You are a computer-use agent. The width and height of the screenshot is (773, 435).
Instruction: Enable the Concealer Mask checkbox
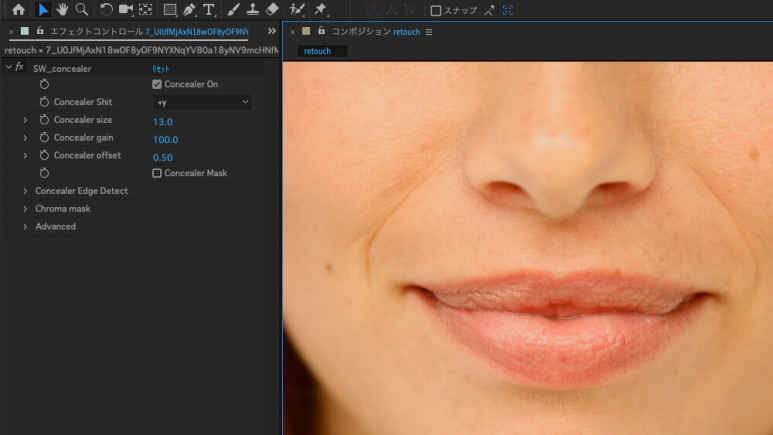coord(157,173)
